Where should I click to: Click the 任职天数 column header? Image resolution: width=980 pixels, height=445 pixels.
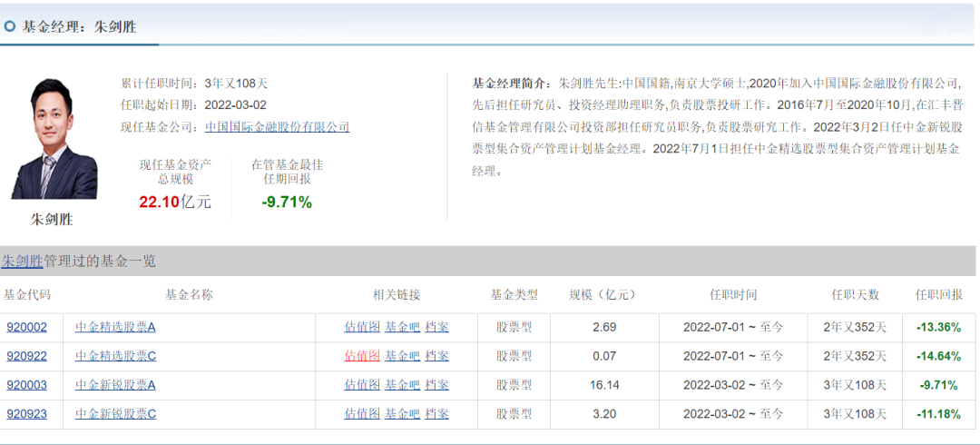pos(855,294)
